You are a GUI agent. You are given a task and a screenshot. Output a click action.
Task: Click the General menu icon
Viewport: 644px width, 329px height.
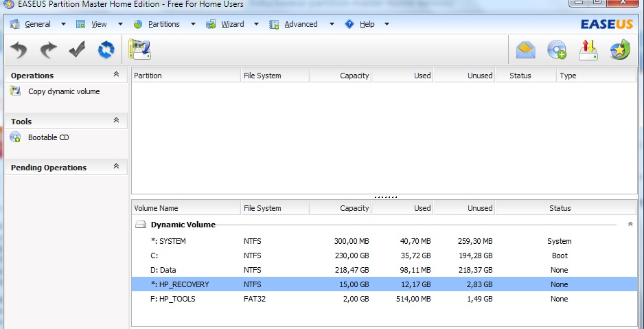[15, 24]
